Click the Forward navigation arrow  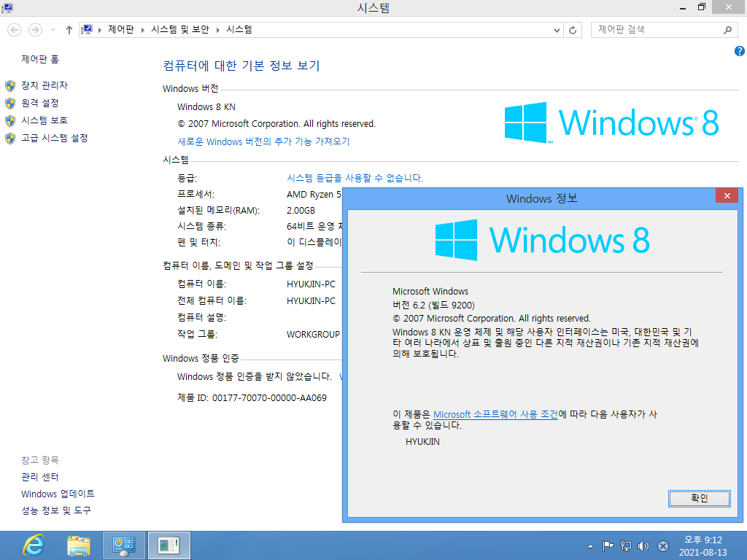[35, 30]
